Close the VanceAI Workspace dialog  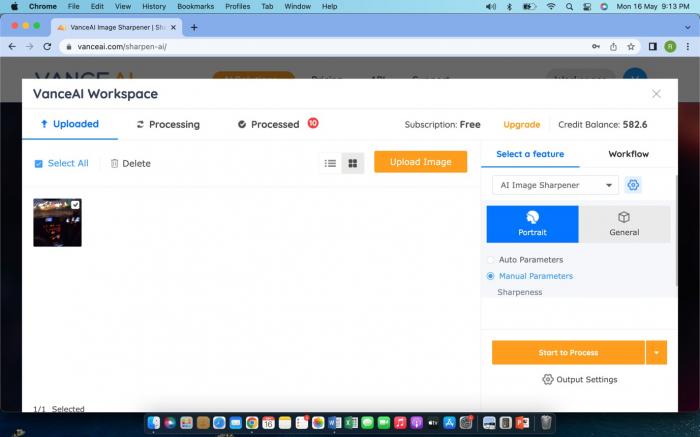click(x=656, y=94)
